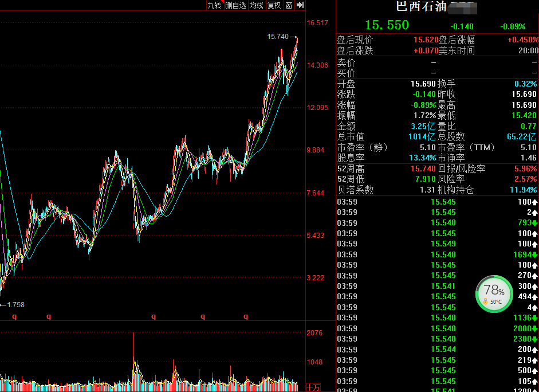The width and height of the screenshot is (539, 392).
Task: Click the arrow-to-bar collapse panel icon
Action: pos(300,5)
